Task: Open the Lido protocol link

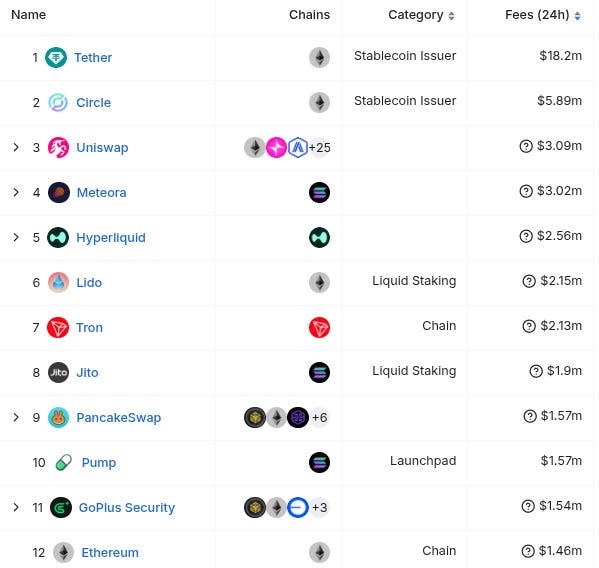Action: pyautogui.click(x=89, y=283)
